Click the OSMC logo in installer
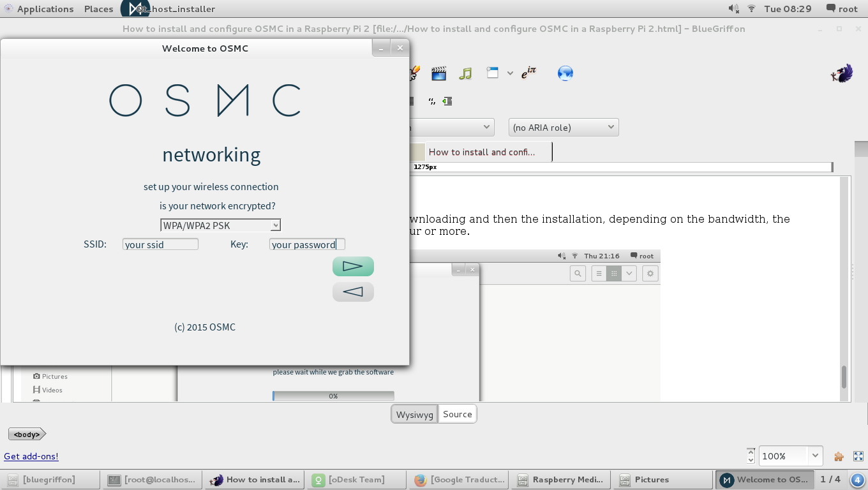The width and height of the screenshot is (868, 490). [205, 101]
